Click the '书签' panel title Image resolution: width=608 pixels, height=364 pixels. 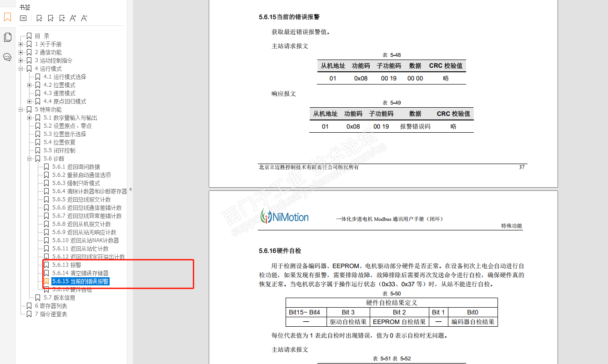(x=25, y=7)
